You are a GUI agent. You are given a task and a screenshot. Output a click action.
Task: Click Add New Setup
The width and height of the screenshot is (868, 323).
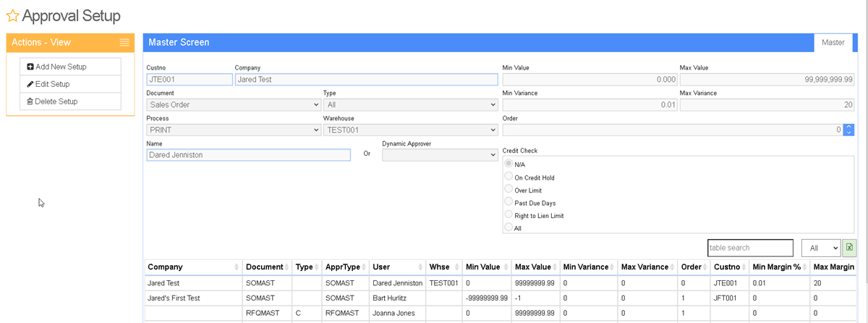click(70, 67)
